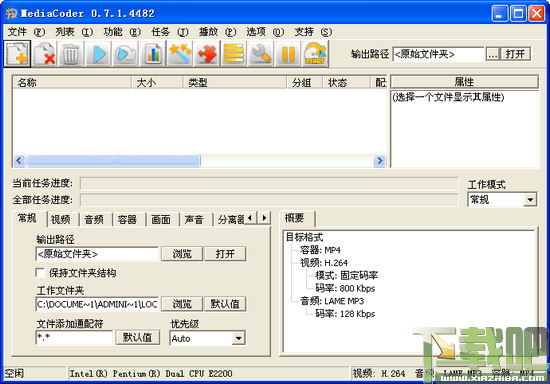
Task: Click the Play with refresh arrow icon
Action: click(x=126, y=54)
